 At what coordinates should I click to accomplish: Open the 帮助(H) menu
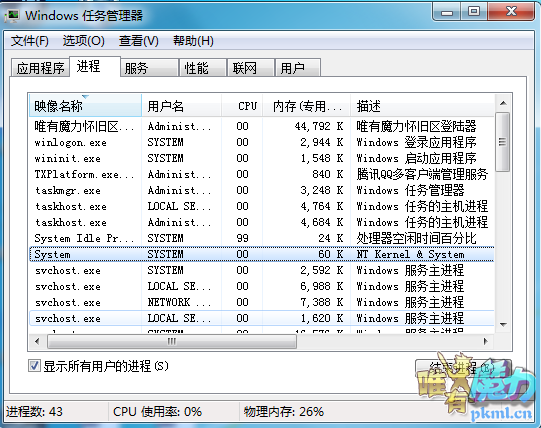[x=193, y=41]
